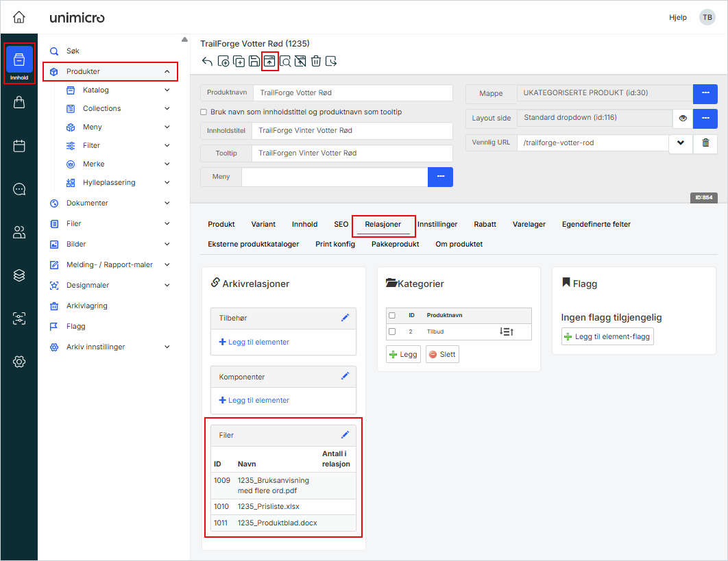The image size is (728, 561).
Task: Click the save disk toolbar icon
Action: tap(254, 62)
